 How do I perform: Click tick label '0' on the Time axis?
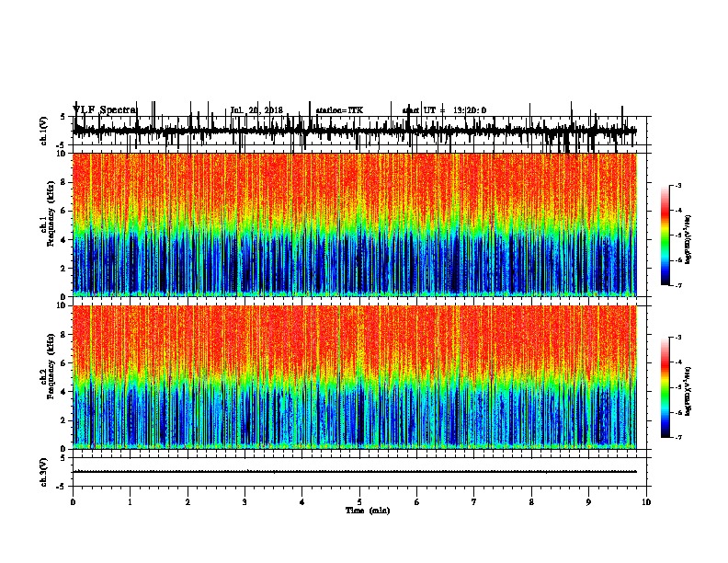[x=73, y=501]
